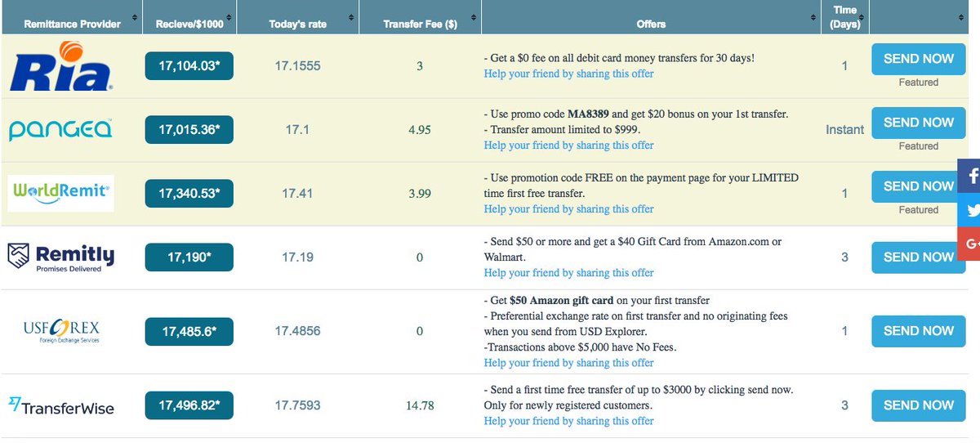Sort by Offers column arrows
Screen dimensions: 980x443
(x=812, y=17)
